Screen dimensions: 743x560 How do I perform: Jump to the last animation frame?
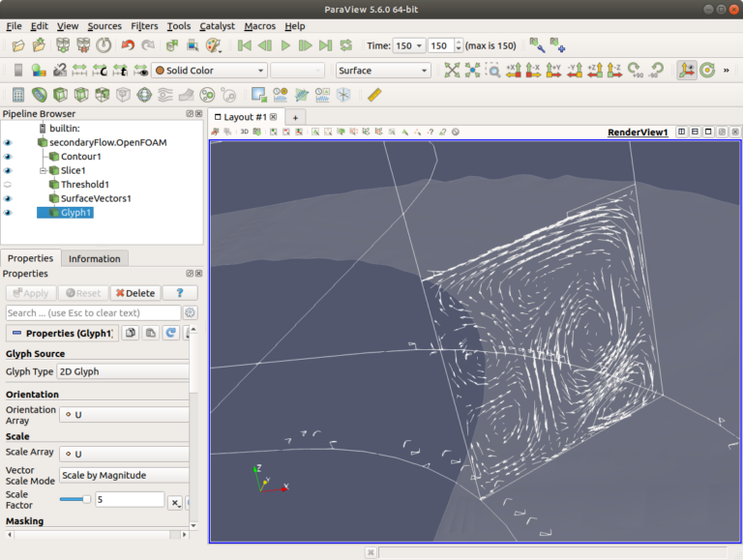tap(325, 45)
